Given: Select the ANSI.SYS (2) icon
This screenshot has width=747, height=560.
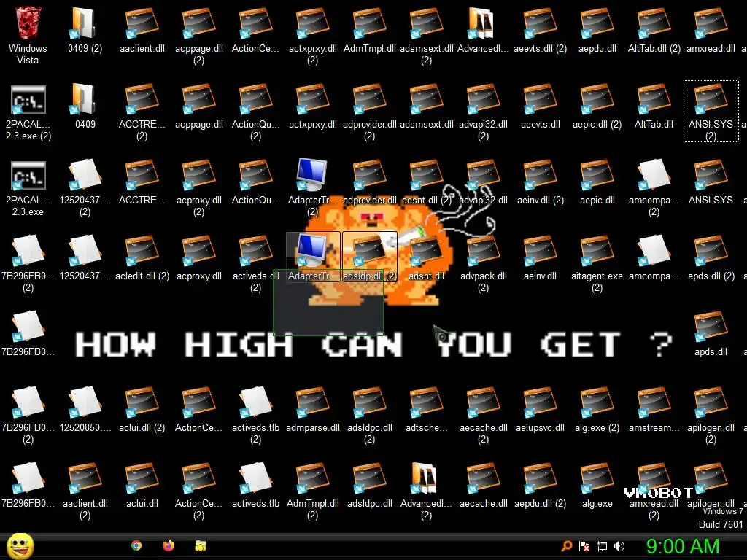Looking at the screenshot, I should pos(711,99).
